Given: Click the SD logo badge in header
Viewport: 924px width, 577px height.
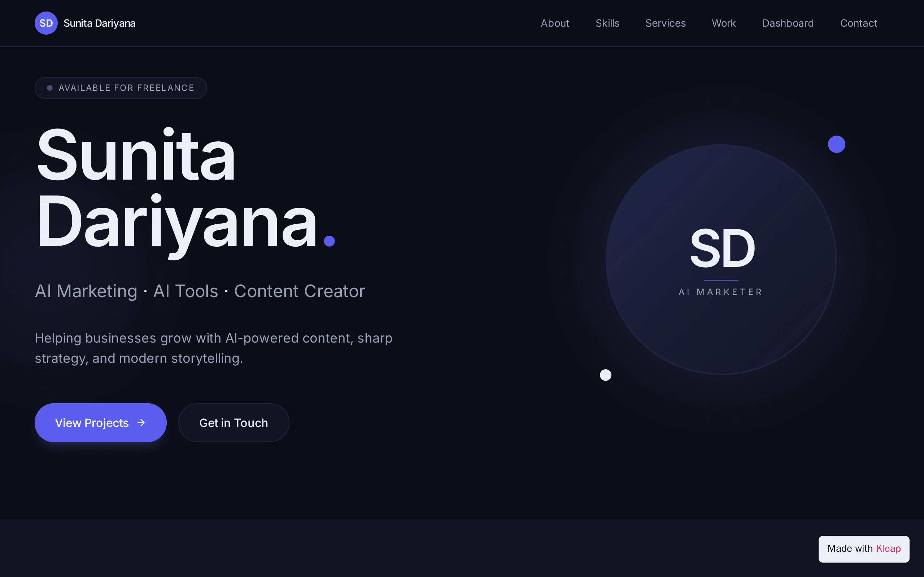Looking at the screenshot, I should tap(46, 23).
